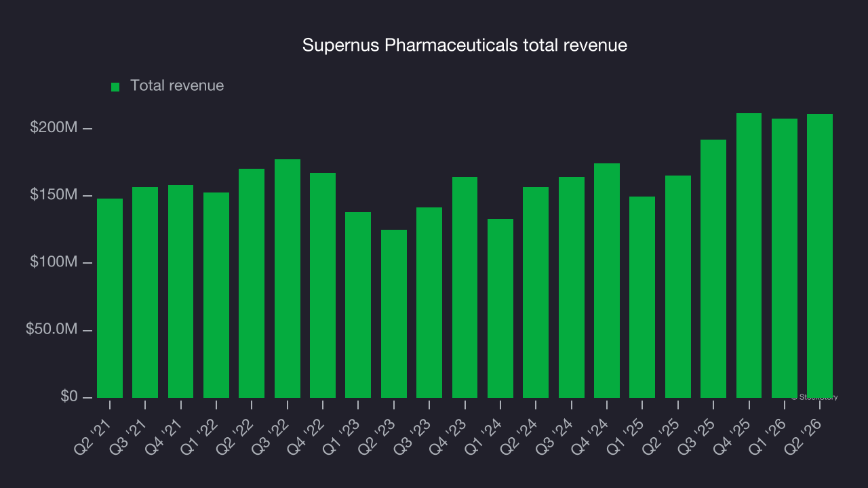Click the $150M y-axis label
This screenshot has height=488, width=868.
click(x=54, y=195)
